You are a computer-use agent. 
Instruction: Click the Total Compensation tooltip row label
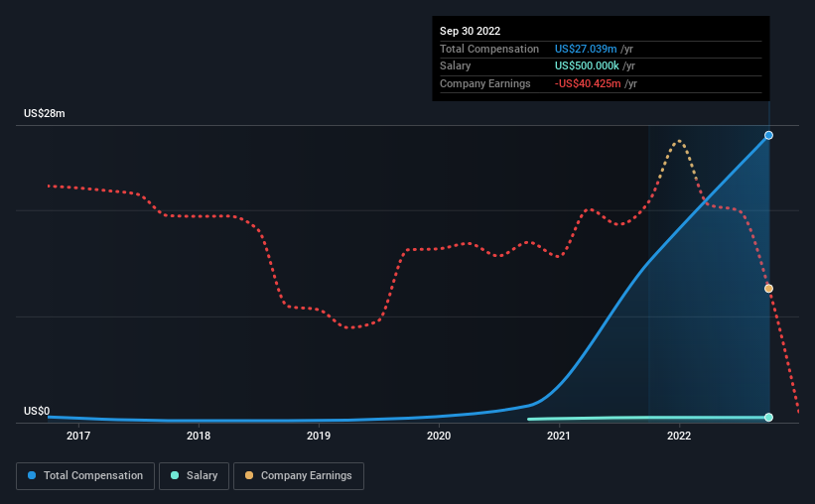tap(489, 49)
